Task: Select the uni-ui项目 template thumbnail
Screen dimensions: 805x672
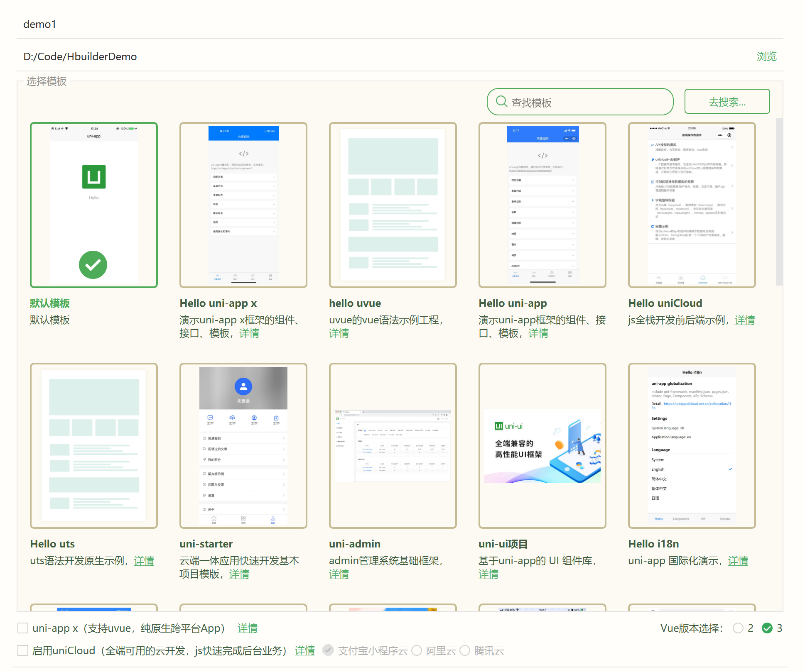Action: tap(542, 446)
